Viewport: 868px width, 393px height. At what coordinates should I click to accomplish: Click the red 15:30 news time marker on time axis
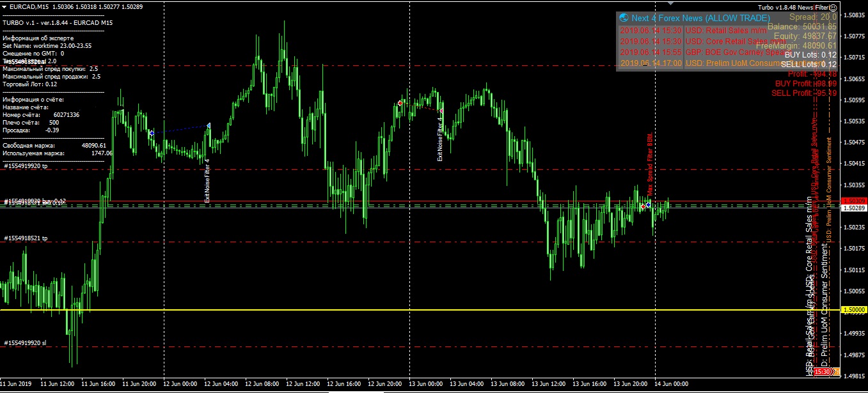(x=822, y=371)
